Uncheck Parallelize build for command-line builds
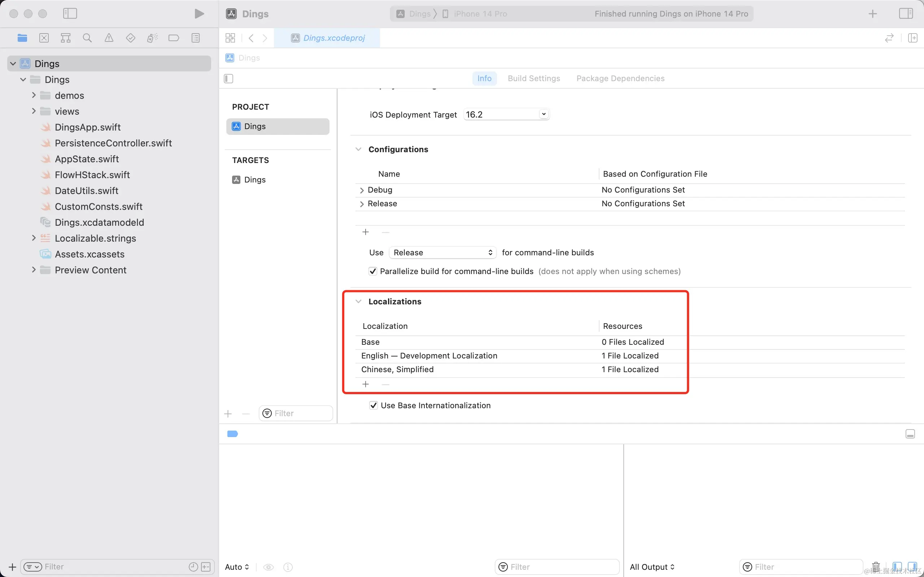Image resolution: width=924 pixels, height=577 pixels. 372,271
